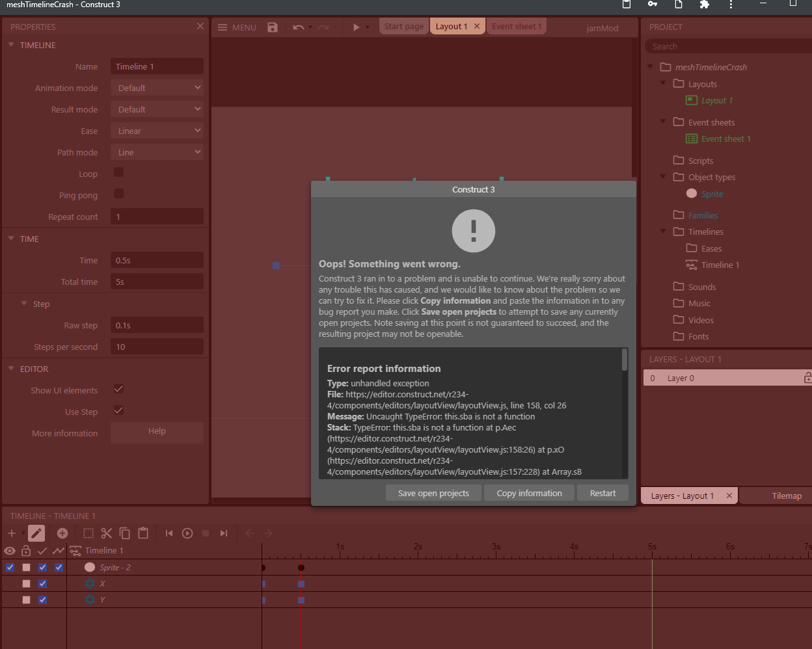Close the Properties panel with X
Image resolution: width=812 pixels, height=649 pixels.
pyautogui.click(x=200, y=26)
